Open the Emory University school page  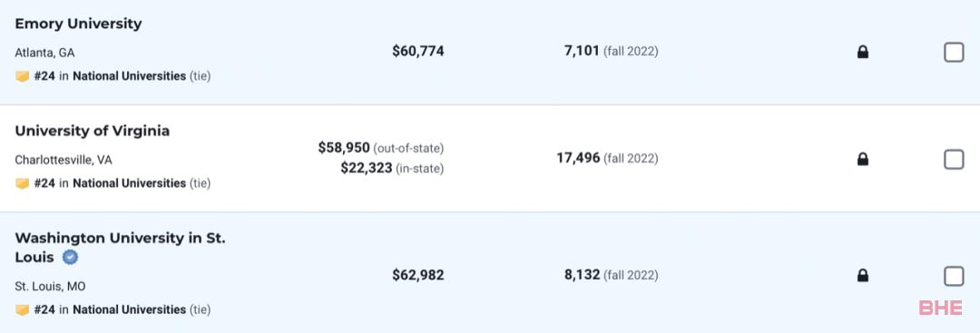point(78,24)
